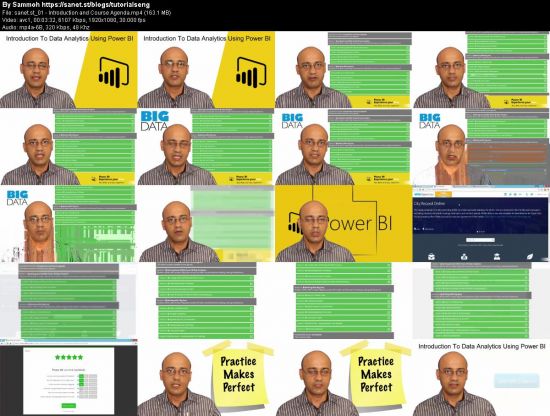Click the green button below the feedback form
Screen dimensions: 550x416
click(x=69, y=406)
